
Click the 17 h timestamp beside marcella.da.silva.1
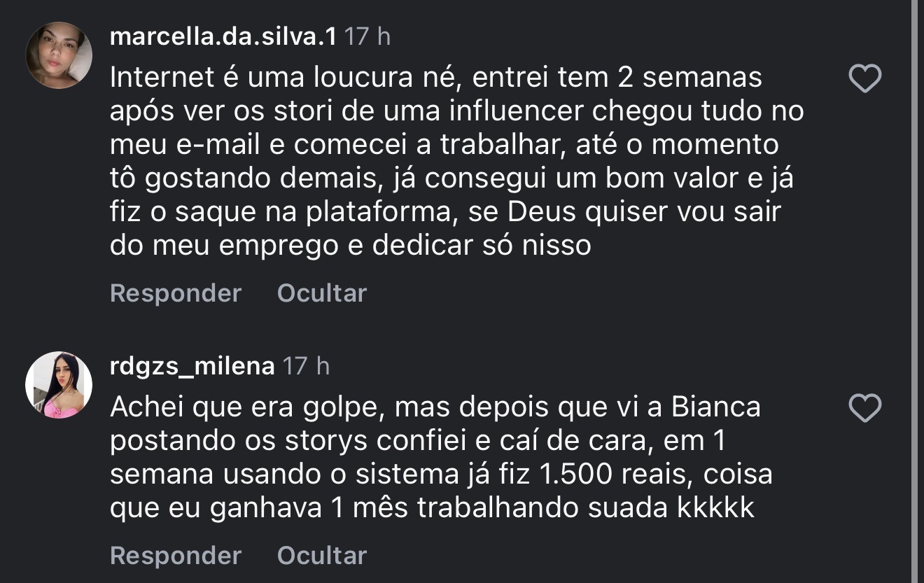(367, 36)
